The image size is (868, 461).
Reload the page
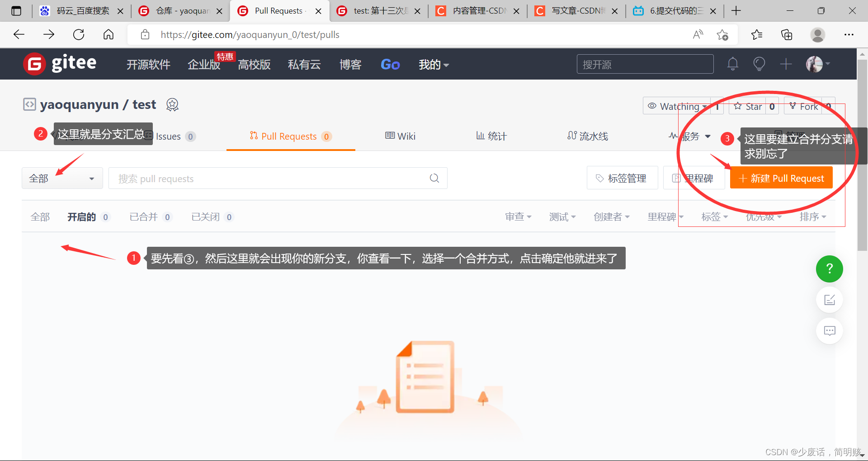pyautogui.click(x=79, y=34)
